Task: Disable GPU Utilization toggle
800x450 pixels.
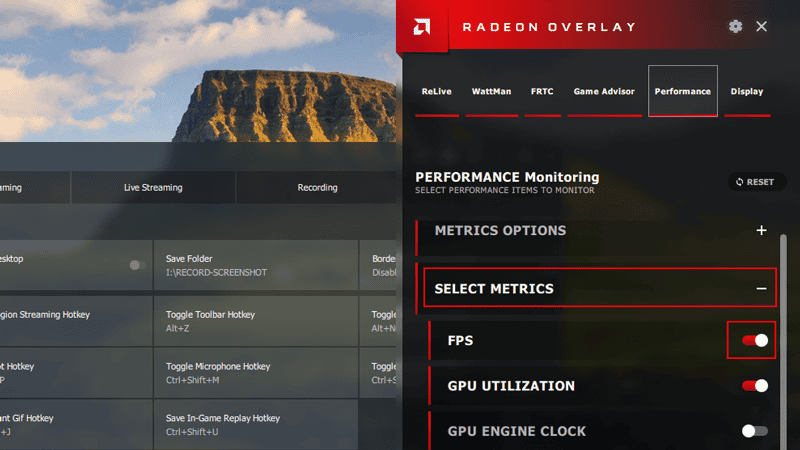Action: coord(755,386)
